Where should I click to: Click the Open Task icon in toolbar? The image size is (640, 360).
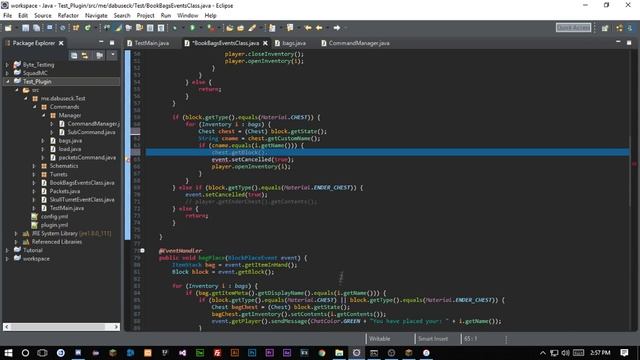click(x=241, y=28)
